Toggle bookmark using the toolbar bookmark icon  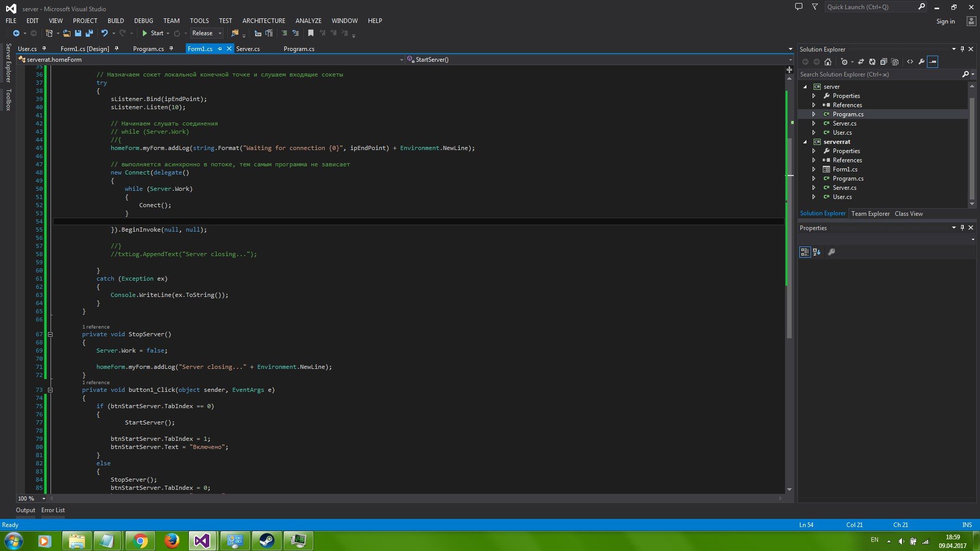coord(310,33)
